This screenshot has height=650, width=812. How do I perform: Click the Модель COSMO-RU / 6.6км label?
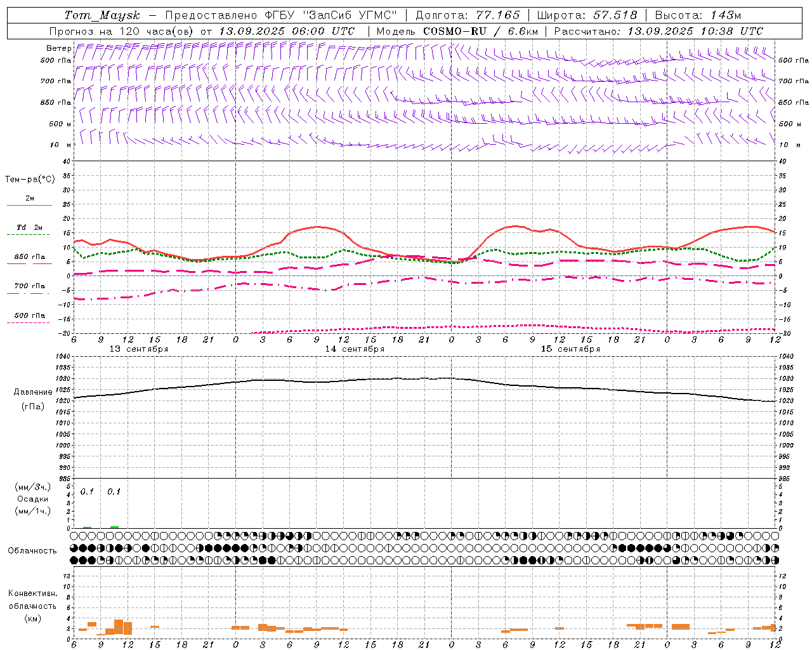point(457,31)
